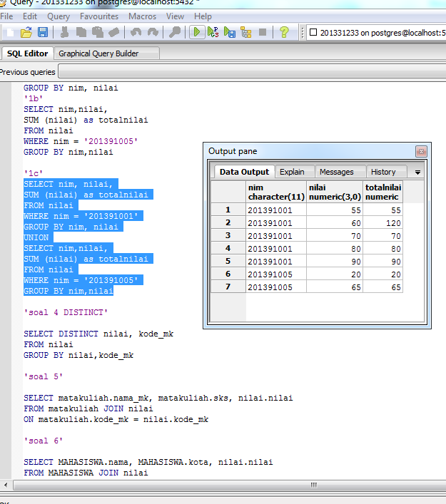Click the Explain query icon
The image size is (446, 504).
coord(246,33)
